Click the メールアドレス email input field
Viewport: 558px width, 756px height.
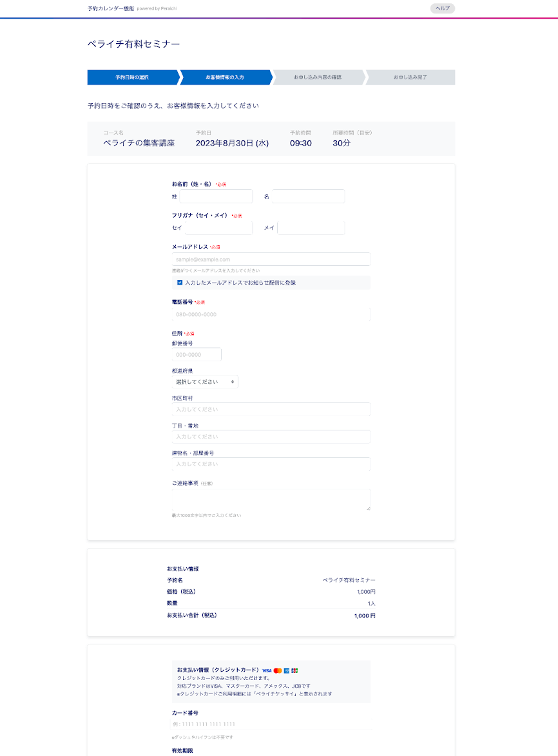pos(271,260)
